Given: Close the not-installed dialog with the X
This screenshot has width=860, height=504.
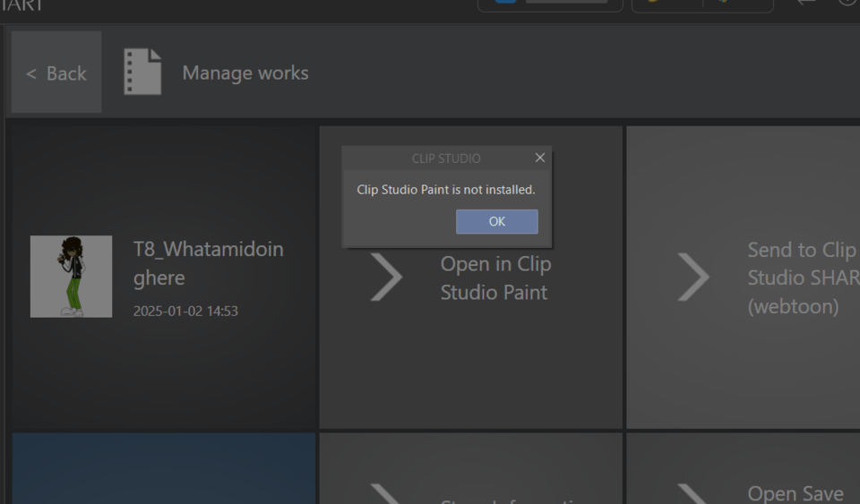Looking at the screenshot, I should 539,158.
